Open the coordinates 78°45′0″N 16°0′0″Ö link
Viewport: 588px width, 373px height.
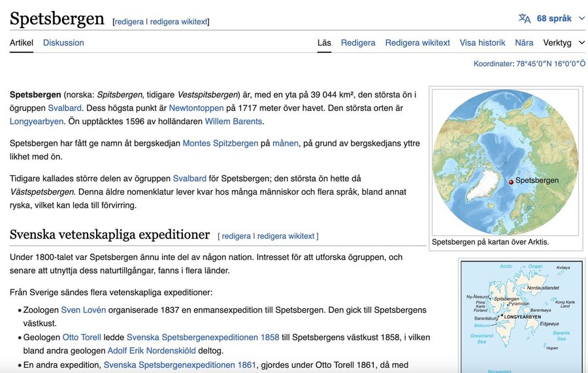coord(551,63)
